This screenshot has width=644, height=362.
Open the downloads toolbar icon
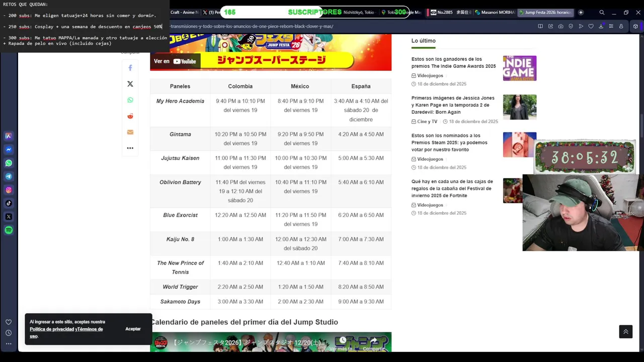pyautogui.click(x=601, y=26)
